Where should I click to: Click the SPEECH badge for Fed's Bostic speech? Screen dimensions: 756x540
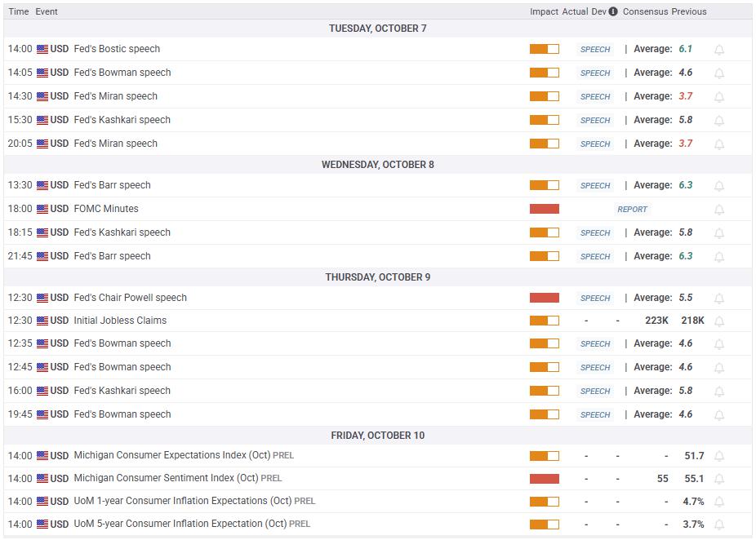click(x=595, y=50)
